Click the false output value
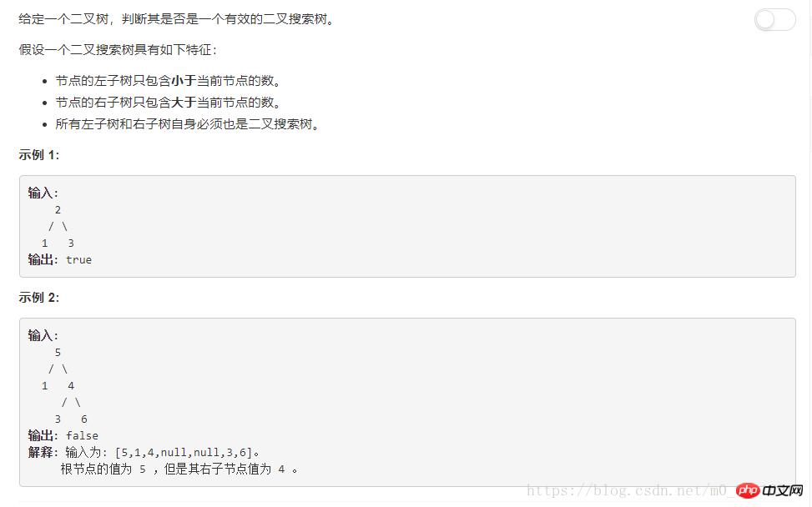The height and width of the screenshot is (507, 812). 82,435
